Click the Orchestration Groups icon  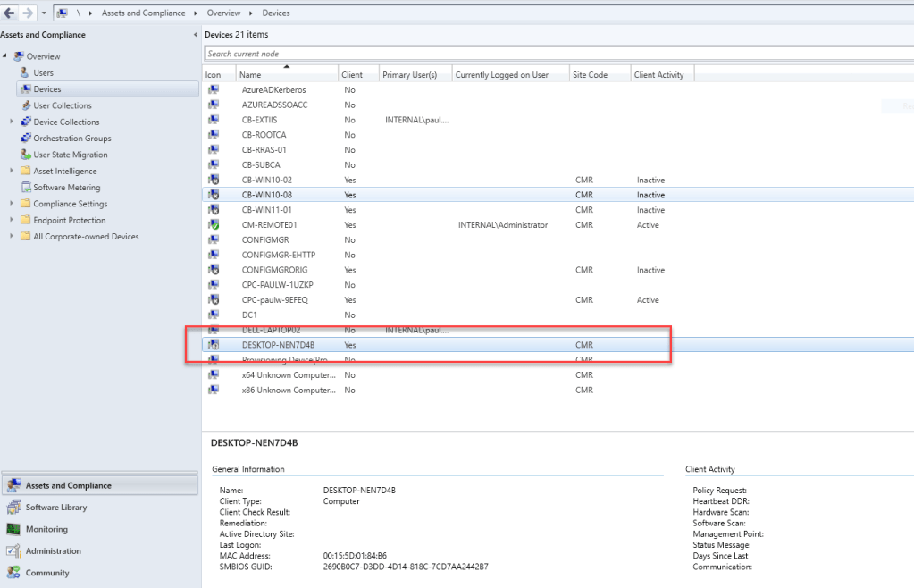pyautogui.click(x=25, y=139)
